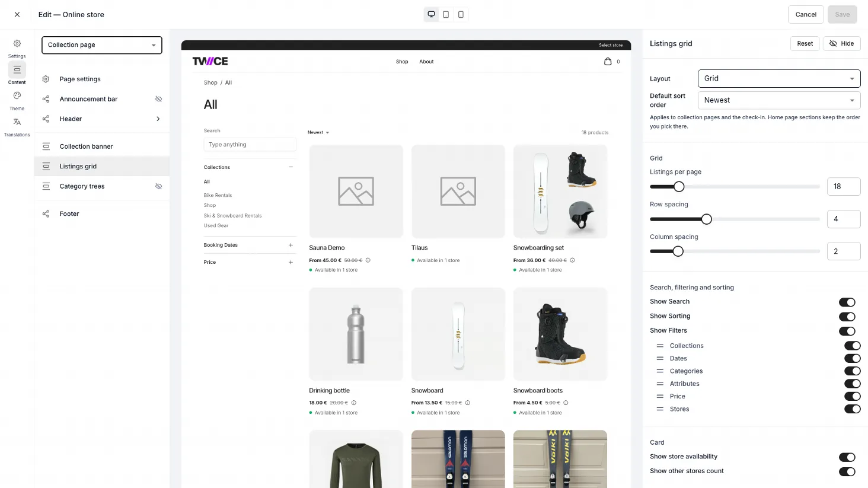The width and height of the screenshot is (868, 488).
Task: Open the Collection page dropdown
Action: pyautogui.click(x=102, y=45)
